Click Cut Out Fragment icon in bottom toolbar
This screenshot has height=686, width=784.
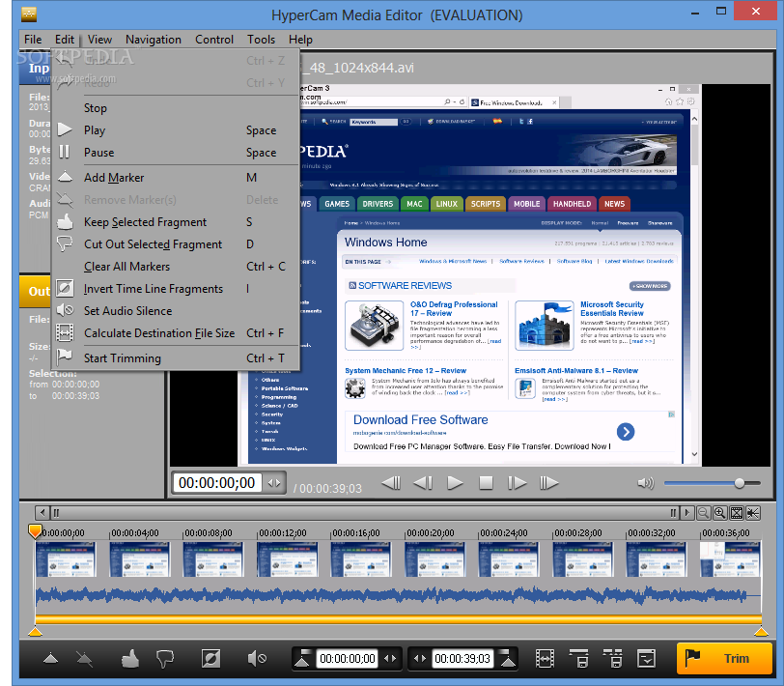[x=165, y=659]
